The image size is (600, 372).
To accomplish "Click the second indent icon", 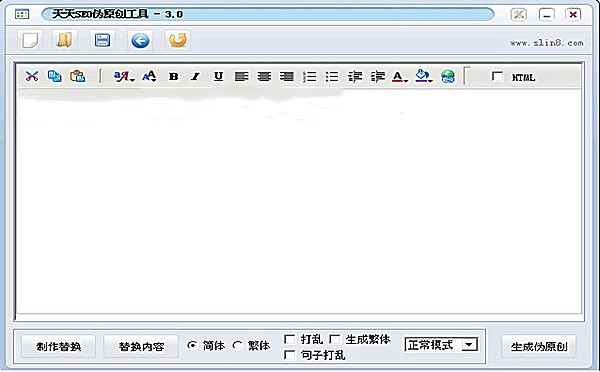I will [x=378, y=77].
